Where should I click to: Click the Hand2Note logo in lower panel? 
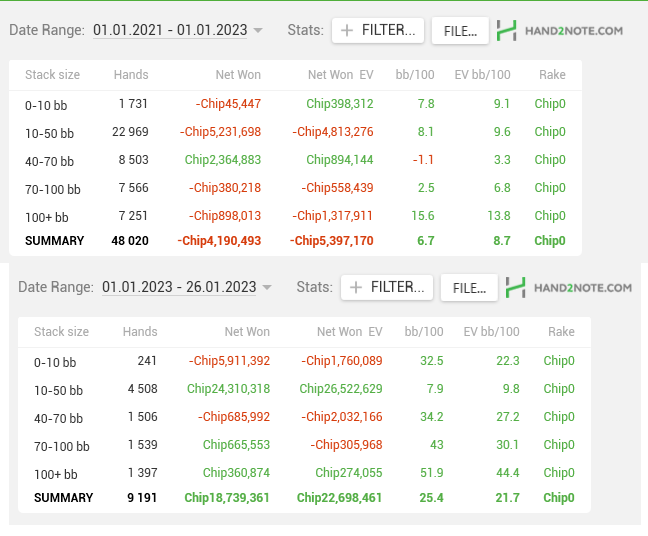(x=569, y=288)
